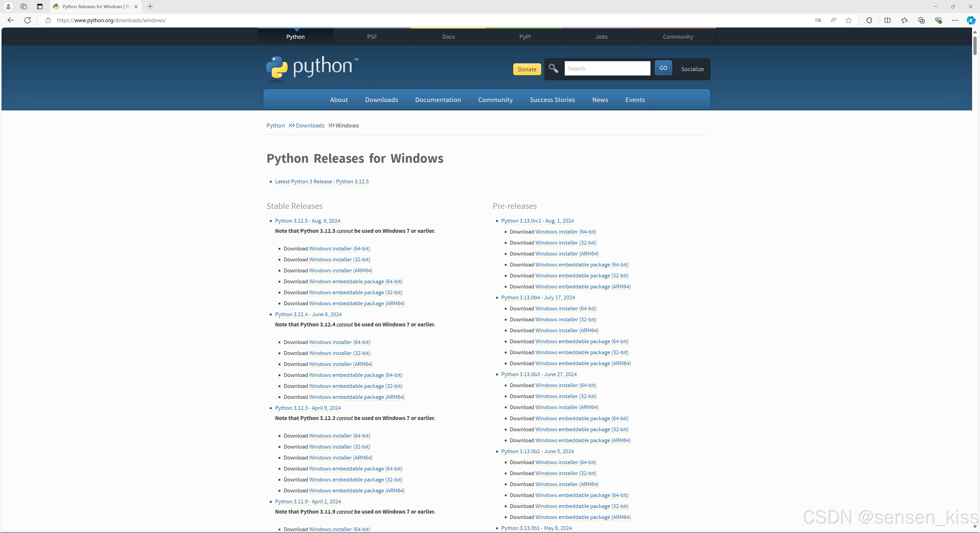This screenshot has height=533, width=980.
Task: Start read aloud icon
Action: click(x=833, y=20)
